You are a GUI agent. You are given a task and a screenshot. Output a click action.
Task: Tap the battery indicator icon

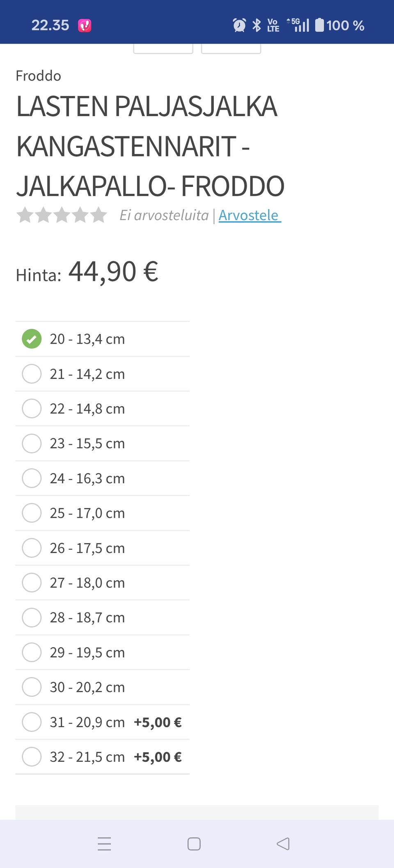click(319, 25)
